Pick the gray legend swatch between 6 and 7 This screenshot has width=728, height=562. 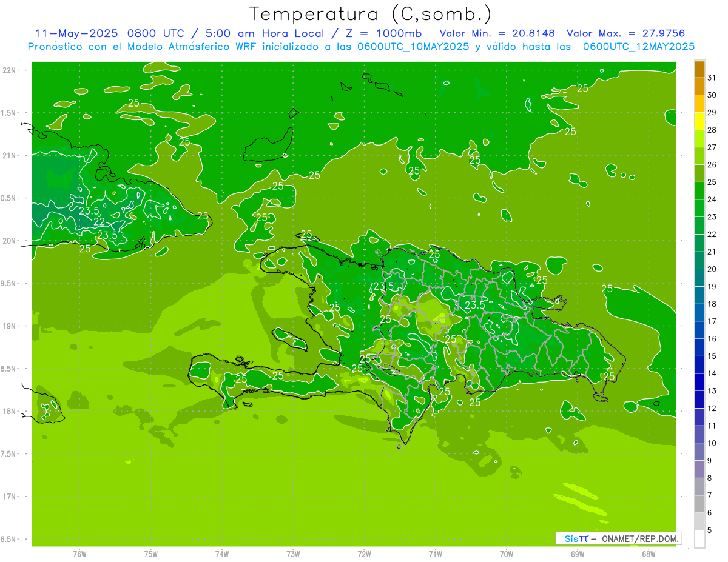click(699, 504)
